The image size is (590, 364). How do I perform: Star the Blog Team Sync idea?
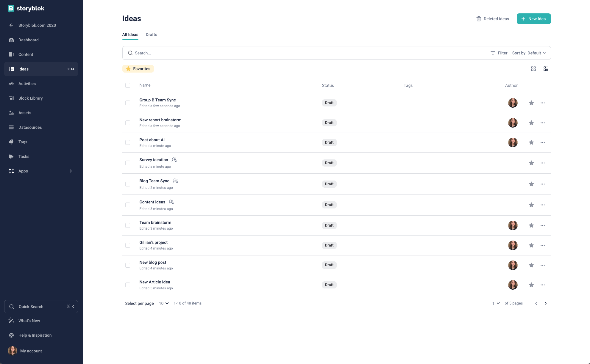coord(531,184)
